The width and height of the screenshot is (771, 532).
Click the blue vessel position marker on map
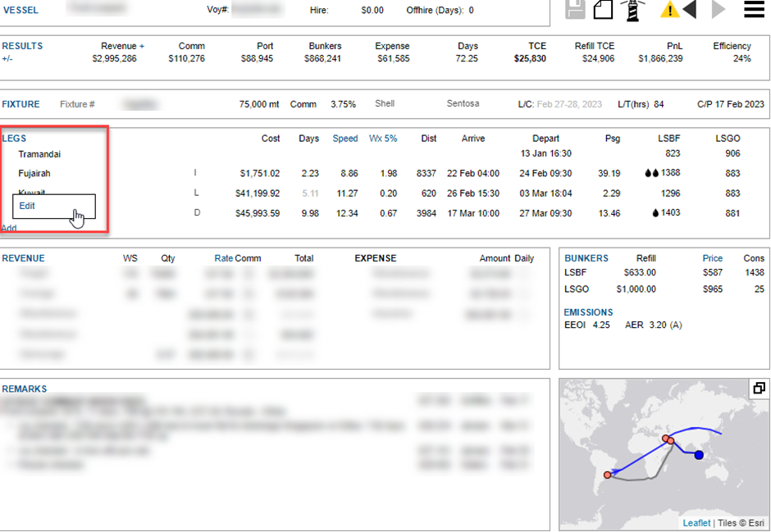coord(699,455)
